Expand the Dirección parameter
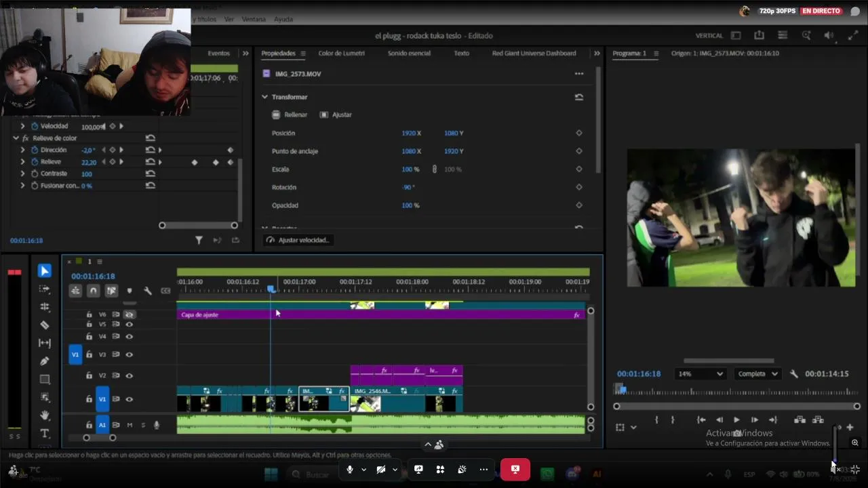Viewport: 868px width, 488px height. tap(22, 150)
